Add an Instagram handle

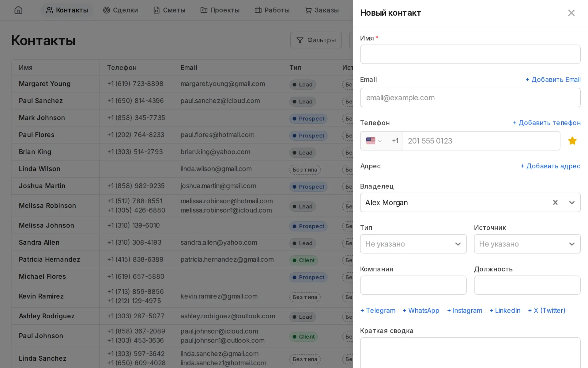coord(465,310)
